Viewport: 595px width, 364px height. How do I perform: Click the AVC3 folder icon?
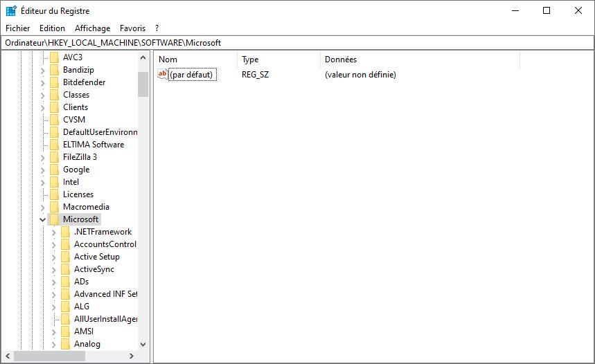54,57
